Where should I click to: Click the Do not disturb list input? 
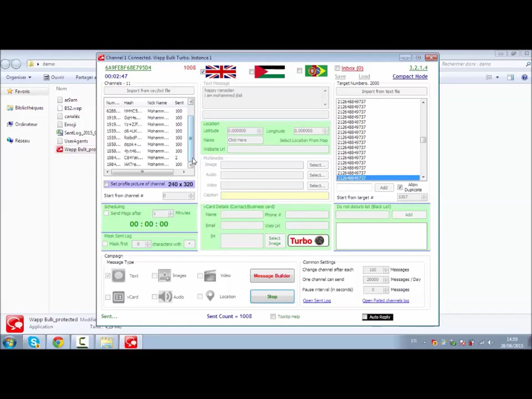pyautogui.click(x=362, y=215)
